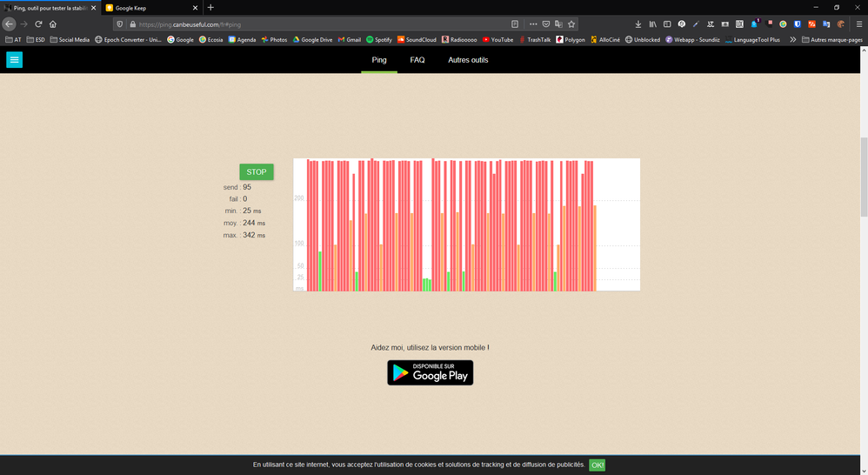Open the Autres marque-pages folder
The image size is (868, 475).
tap(832, 39)
